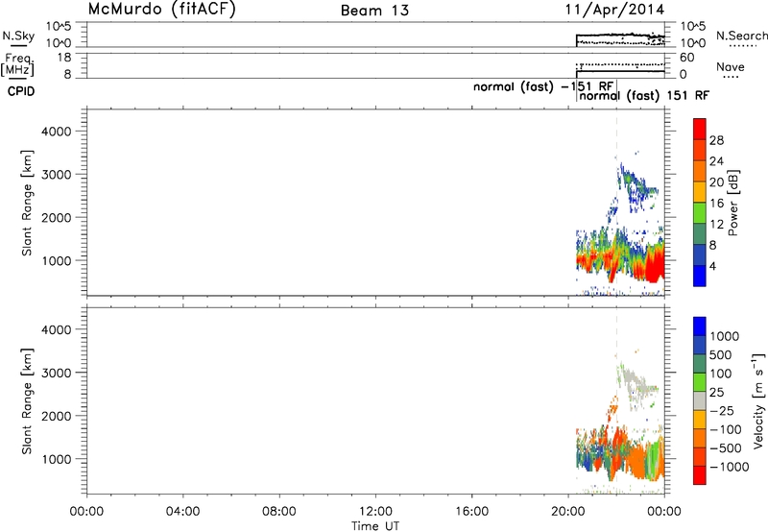Click the '60' tick of Nave axis
Image resolution: width=768 pixels, height=532 pixels.
(x=687, y=58)
